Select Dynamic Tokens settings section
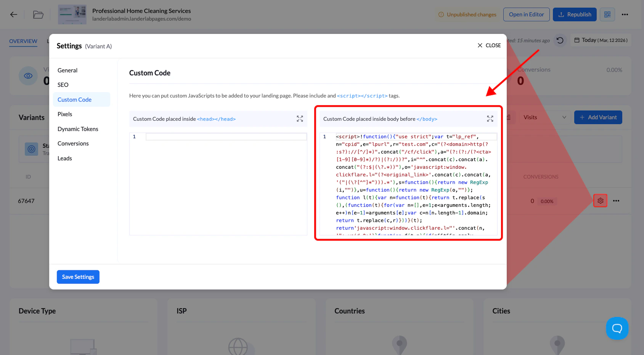The height and width of the screenshot is (355, 644). [x=81, y=129]
